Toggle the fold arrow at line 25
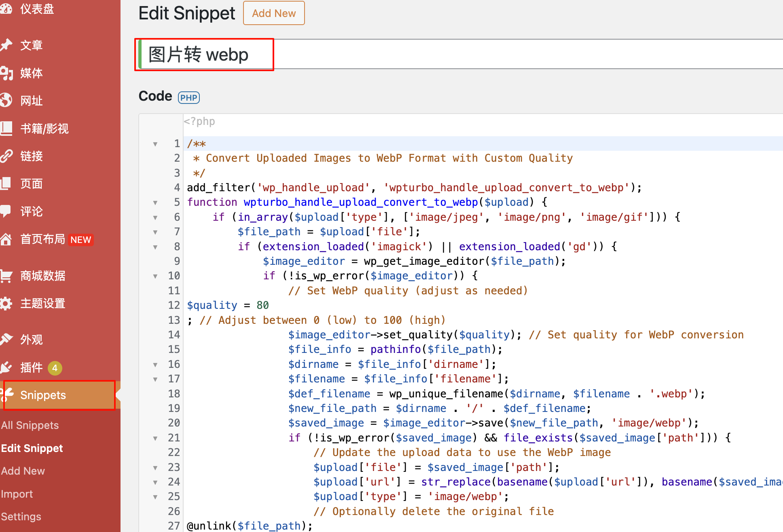This screenshot has width=783, height=532. (x=155, y=497)
